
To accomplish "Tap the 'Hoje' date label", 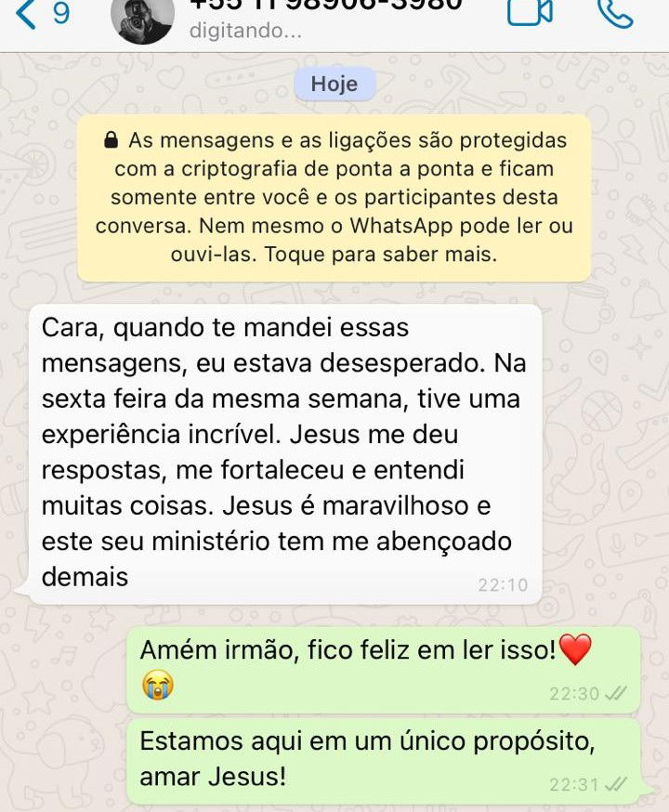I will (x=334, y=84).
